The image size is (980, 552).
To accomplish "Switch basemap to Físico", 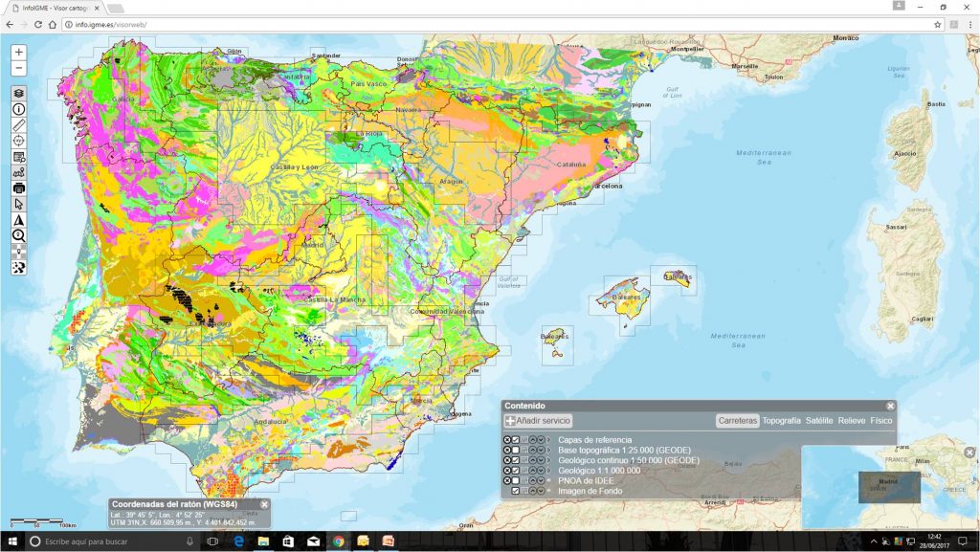I will coord(881,421).
